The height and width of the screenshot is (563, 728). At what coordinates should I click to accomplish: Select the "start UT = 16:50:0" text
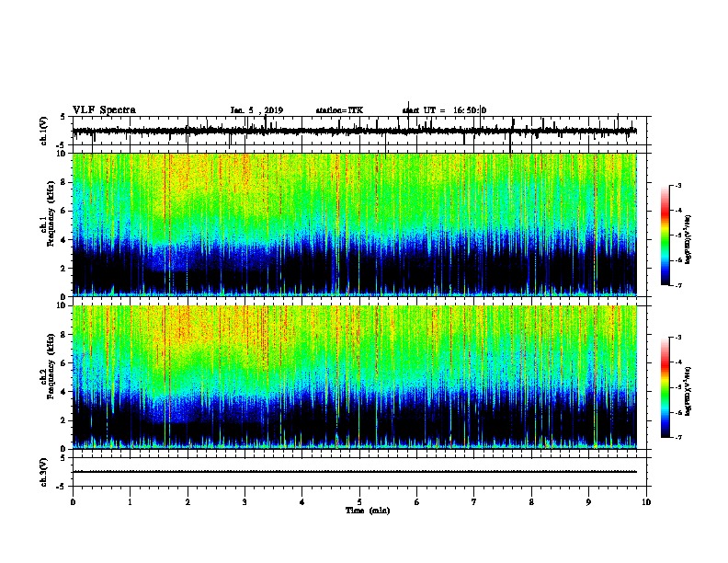pos(444,110)
